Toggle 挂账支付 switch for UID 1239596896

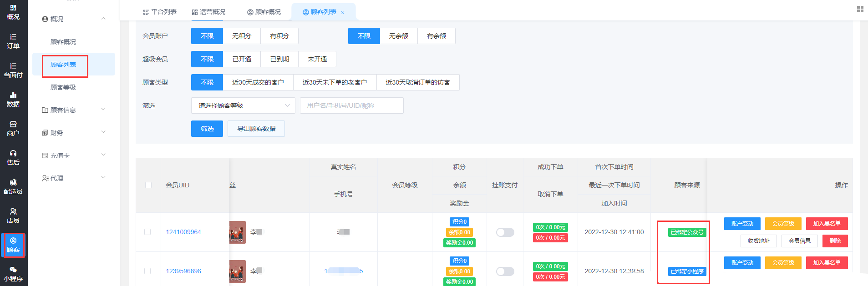tap(505, 271)
